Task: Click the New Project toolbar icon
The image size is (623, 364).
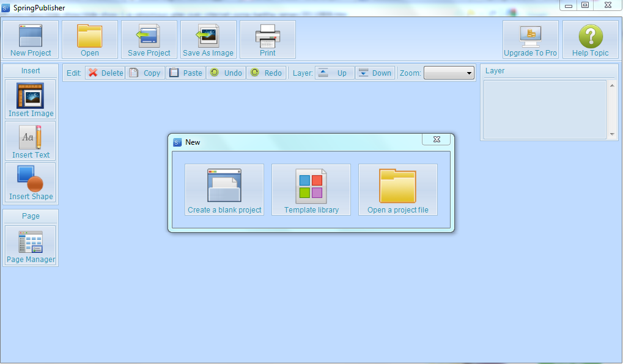Action: [31, 39]
